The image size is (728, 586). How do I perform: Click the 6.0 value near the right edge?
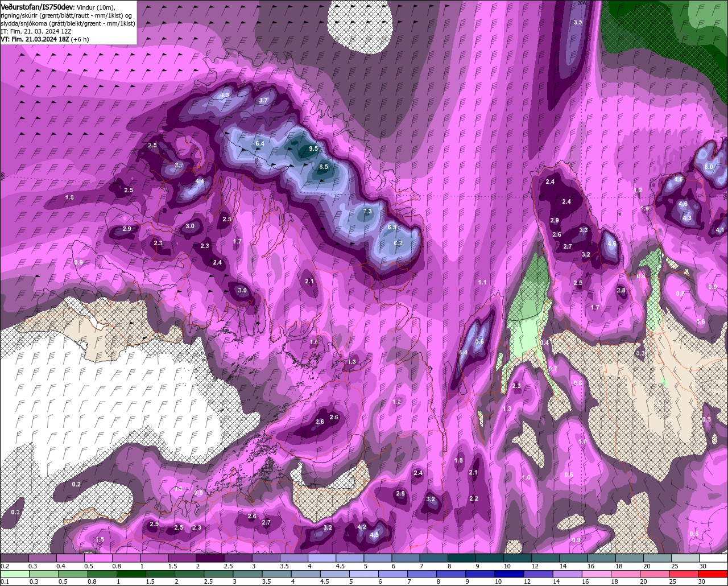pos(709,167)
